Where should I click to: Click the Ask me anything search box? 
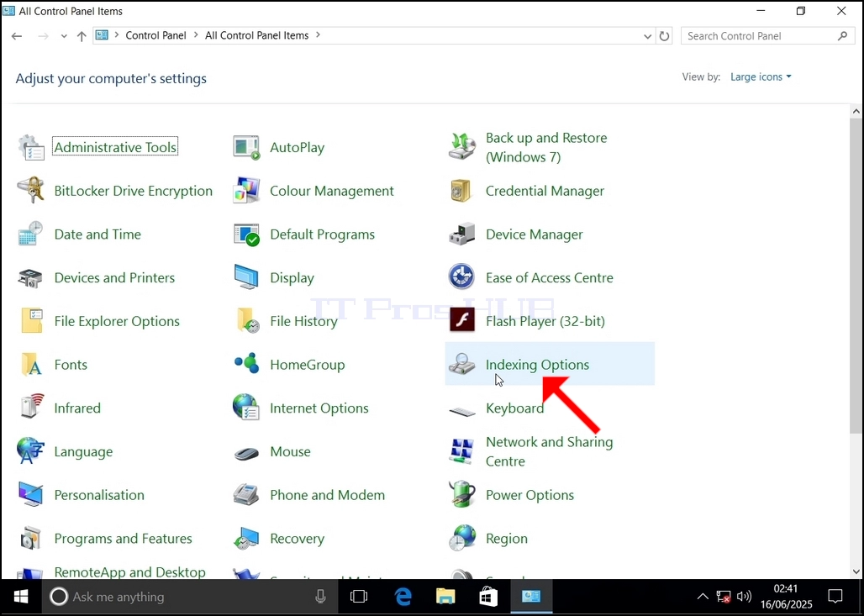188,596
